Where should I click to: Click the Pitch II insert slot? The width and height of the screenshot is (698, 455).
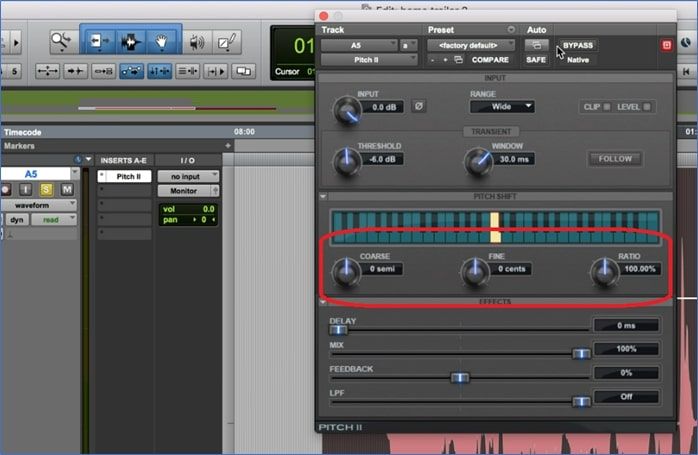click(128, 176)
